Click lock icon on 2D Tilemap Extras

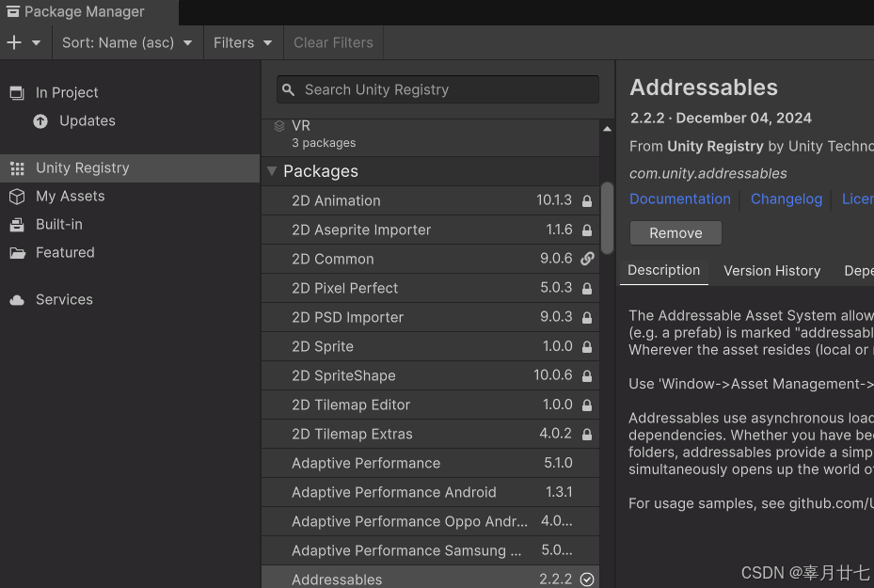click(587, 434)
